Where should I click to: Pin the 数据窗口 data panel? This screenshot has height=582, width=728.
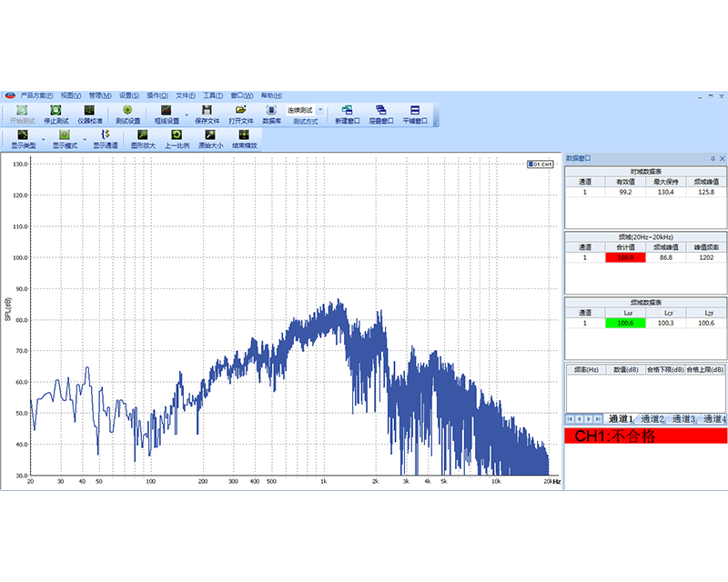click(713, 159)
